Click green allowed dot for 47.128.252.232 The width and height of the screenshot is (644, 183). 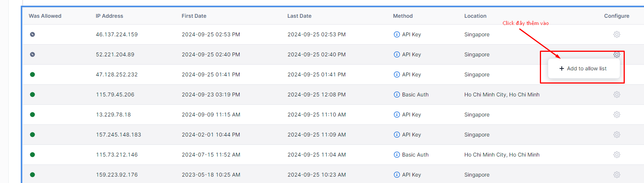pos(32,74)
